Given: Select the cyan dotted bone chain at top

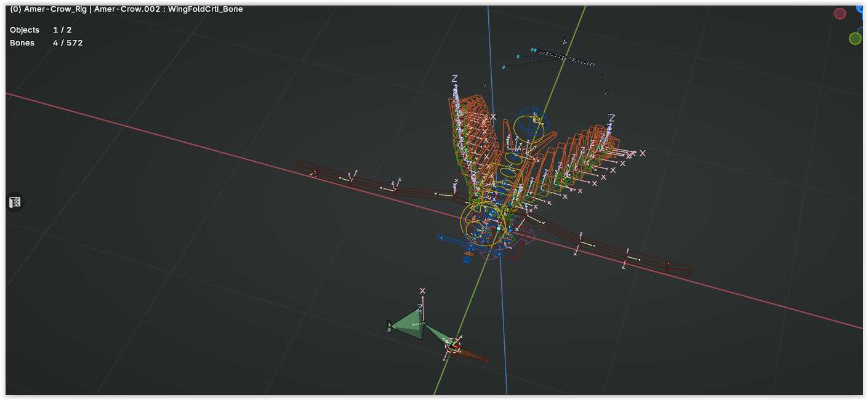Looking at the screenshot, I should tap(563, 57).
